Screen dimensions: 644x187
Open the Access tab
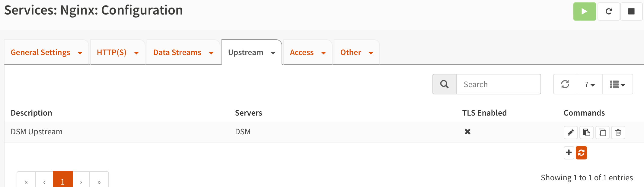tap(302, 52)
